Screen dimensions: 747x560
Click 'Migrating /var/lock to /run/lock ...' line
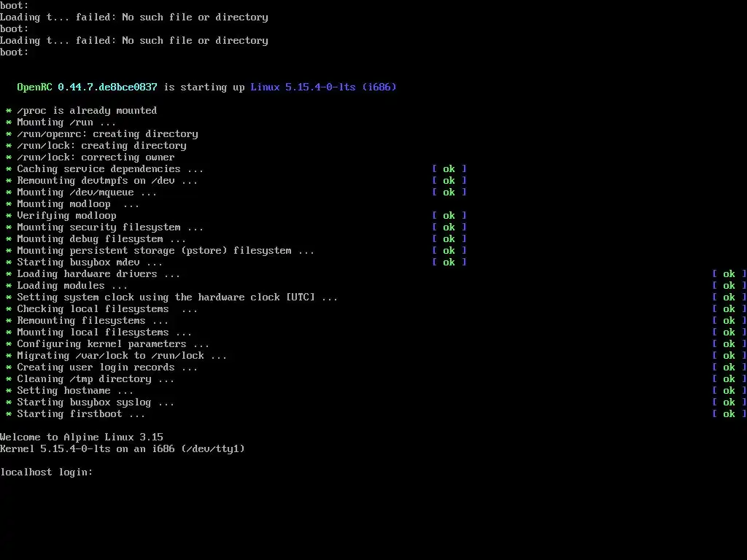(x=122, y=356)
